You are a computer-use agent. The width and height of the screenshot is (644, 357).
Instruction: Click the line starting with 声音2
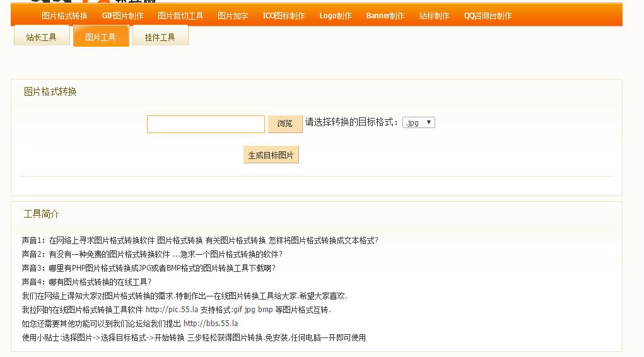click(152, 254)
